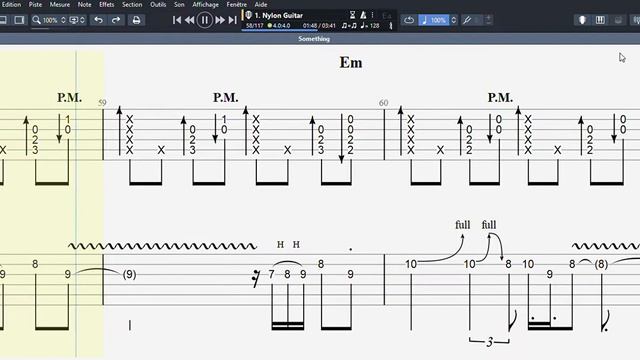Click the first full bend in bar 60

tap(462, 224)
